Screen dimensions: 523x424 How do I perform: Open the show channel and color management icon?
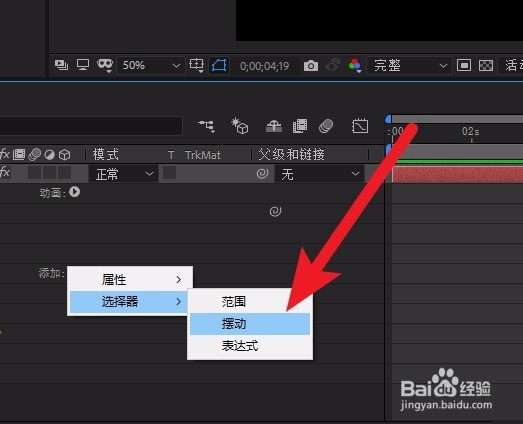pos(355,65)
